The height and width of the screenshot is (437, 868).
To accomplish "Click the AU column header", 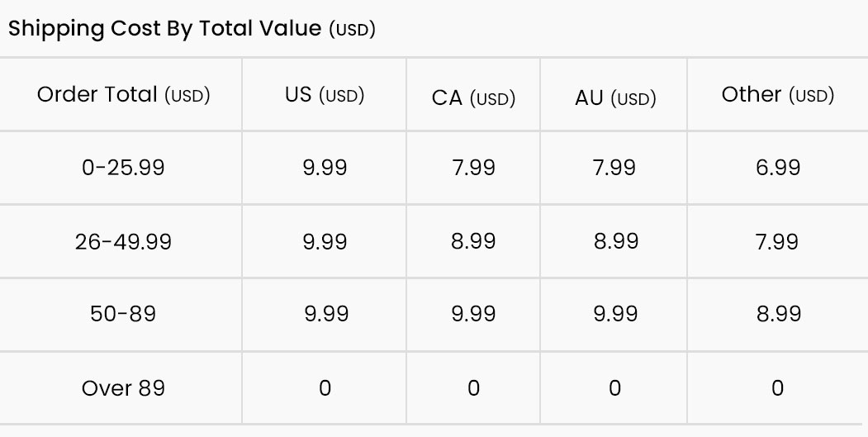I will [x=615, y=98].
